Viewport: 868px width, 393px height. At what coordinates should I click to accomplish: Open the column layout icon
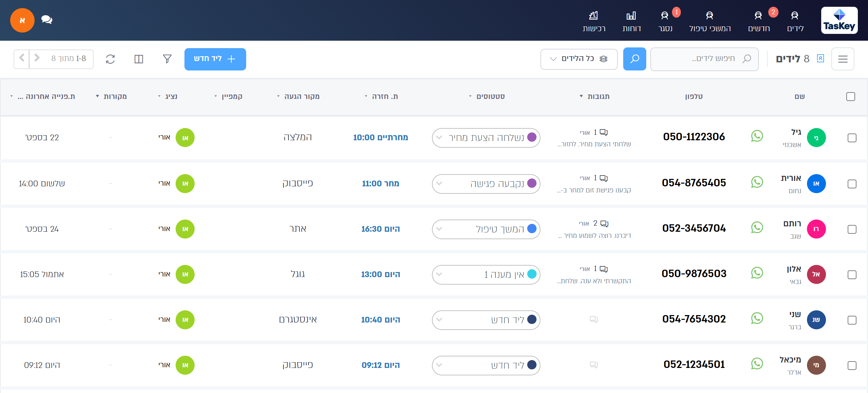(139, 59)
